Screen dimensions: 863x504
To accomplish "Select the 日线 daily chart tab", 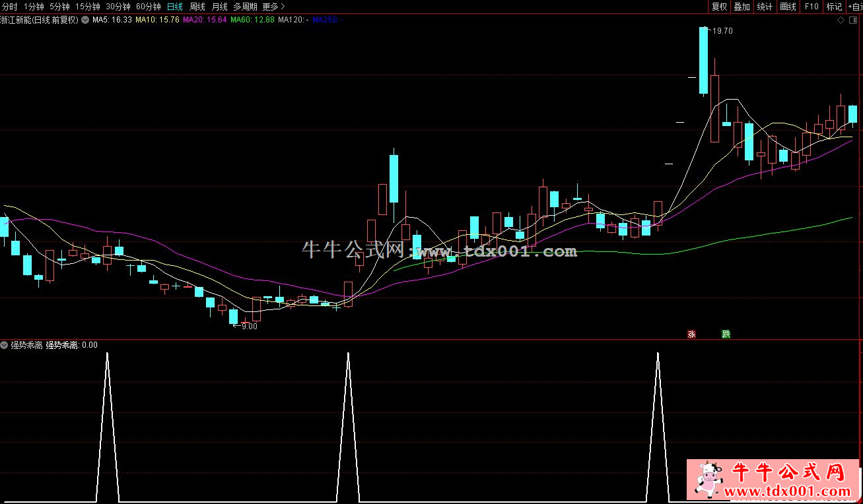I will (x=175, y=7).
